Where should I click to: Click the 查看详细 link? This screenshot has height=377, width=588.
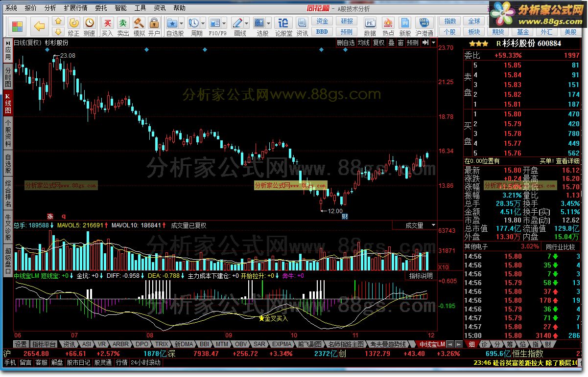point(568,161)
